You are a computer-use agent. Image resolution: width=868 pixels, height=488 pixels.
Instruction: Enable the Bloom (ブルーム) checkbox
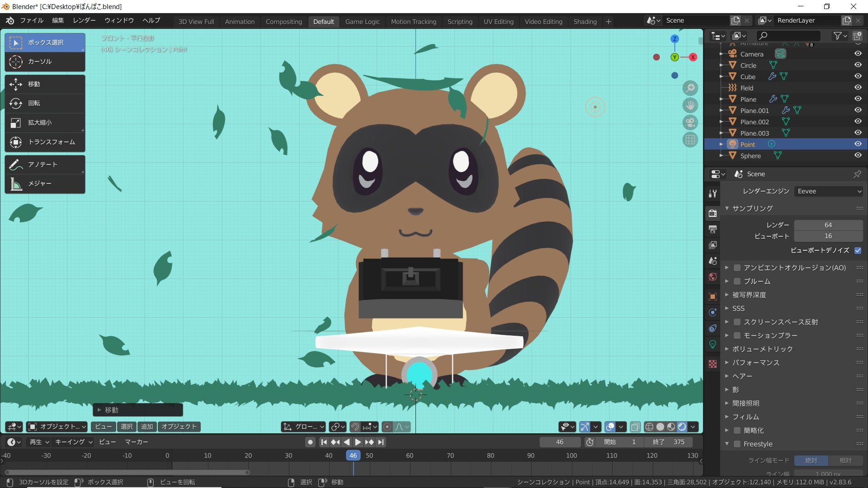pos(737,281)
